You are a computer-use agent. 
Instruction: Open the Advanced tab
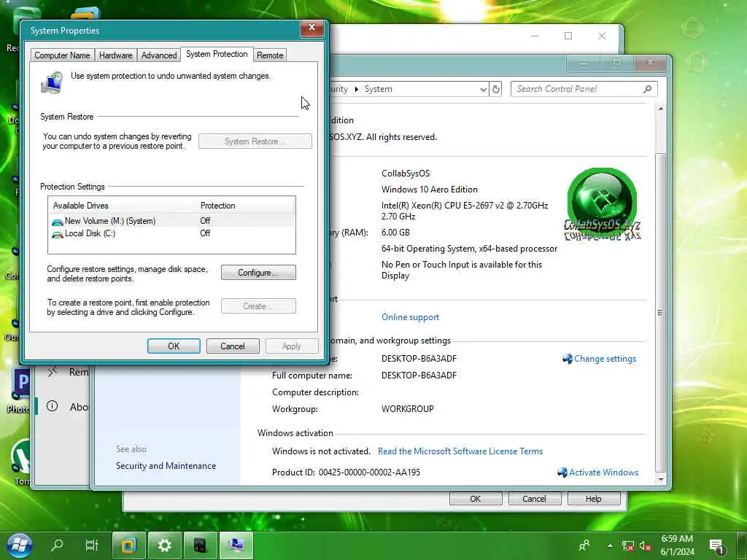[159, 55]
